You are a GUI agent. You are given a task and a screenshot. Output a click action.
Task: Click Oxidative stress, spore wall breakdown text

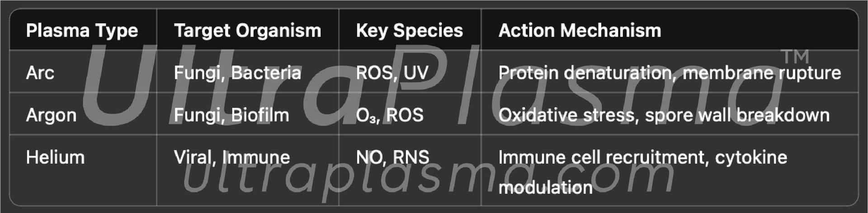[x=664, y=115]
